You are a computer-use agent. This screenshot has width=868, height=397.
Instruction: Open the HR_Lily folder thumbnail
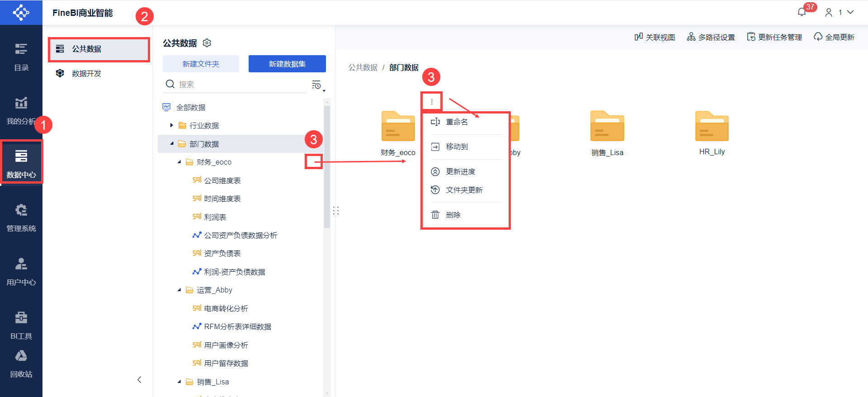[x=712, y=126]
